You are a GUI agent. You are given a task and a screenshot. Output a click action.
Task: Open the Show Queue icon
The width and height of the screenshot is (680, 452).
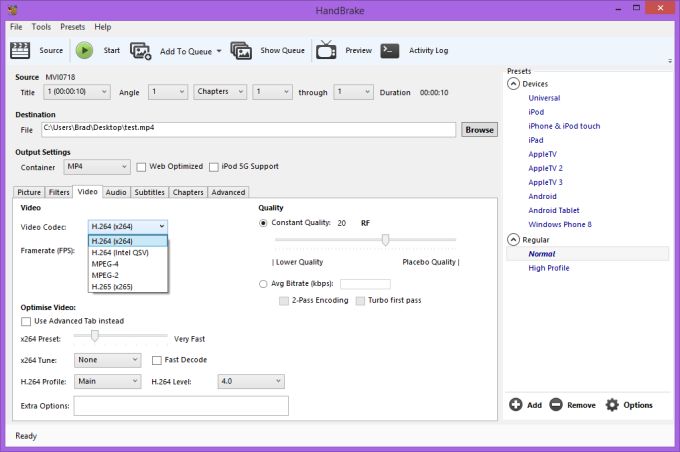[x=241, y=50]
